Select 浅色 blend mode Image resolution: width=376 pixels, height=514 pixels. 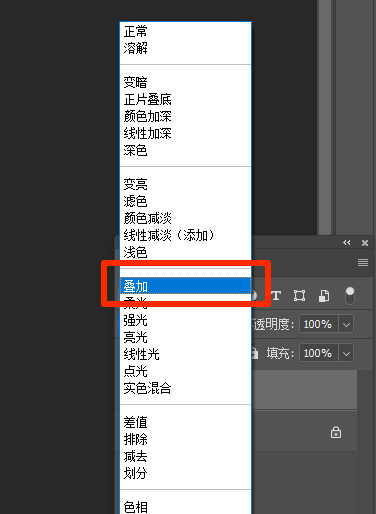point(185,252)
